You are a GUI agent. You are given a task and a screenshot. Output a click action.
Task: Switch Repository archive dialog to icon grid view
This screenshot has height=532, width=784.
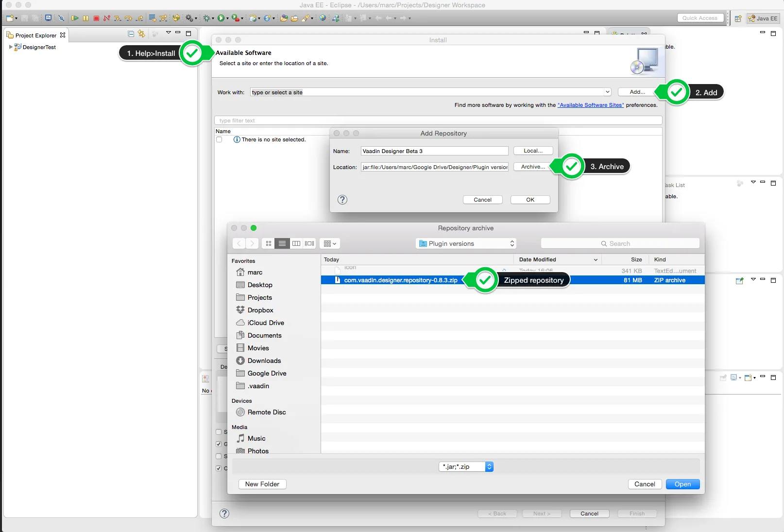268,243
